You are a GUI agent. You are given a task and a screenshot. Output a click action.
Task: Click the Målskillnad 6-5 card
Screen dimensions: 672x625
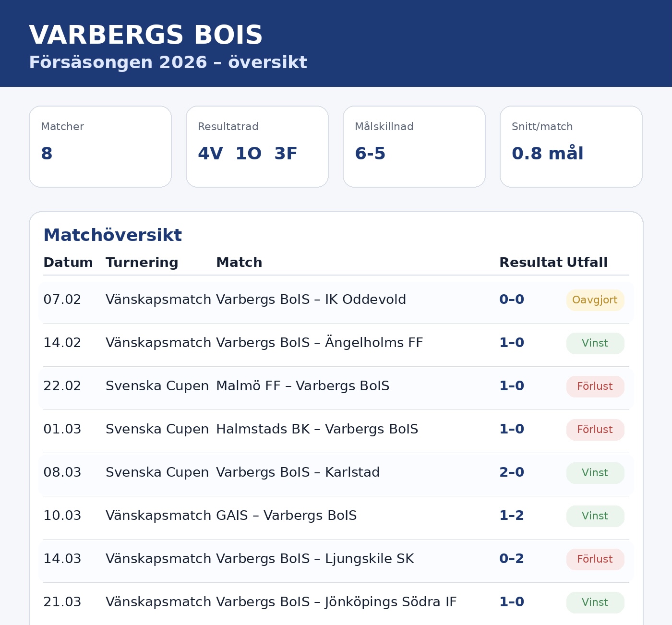pyautogui.click(x=414, y=146)
